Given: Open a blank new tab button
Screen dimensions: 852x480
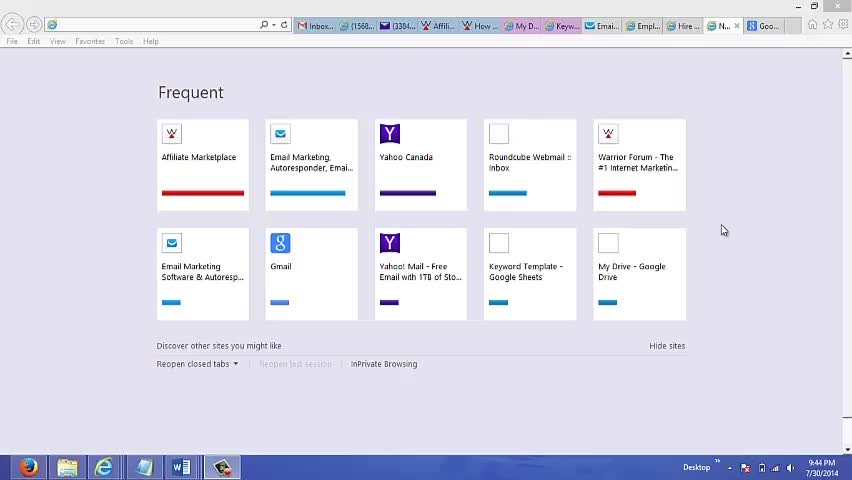Looking at the screenshot, I should (793, 26).
